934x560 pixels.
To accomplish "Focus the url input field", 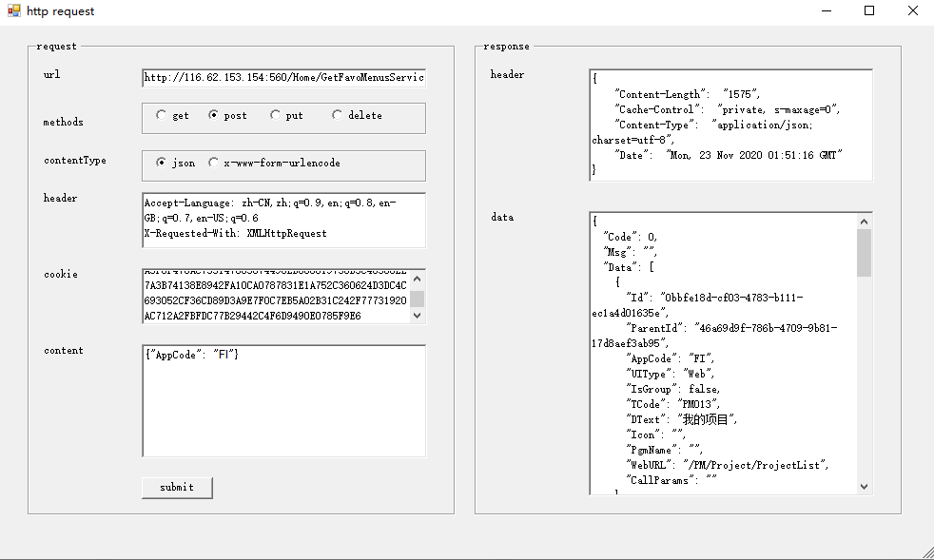I will [x=283, y=78].
